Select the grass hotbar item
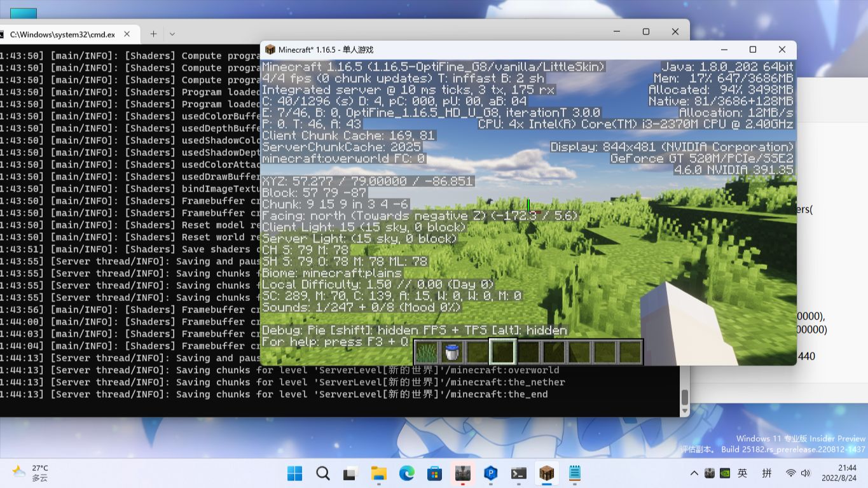The image size is (868, 488). pyautogui.click(x=427, y=351)
